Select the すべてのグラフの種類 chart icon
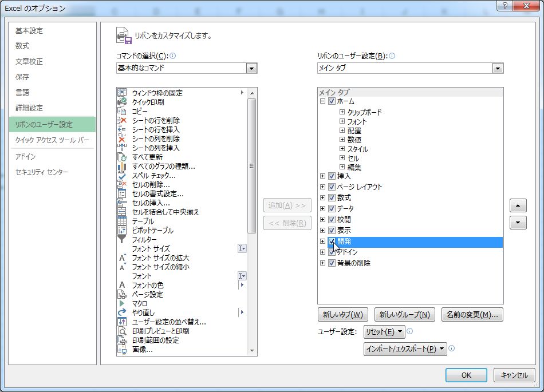Image resolution: width=544 pixels, height=392 pixels. [122, 166]
